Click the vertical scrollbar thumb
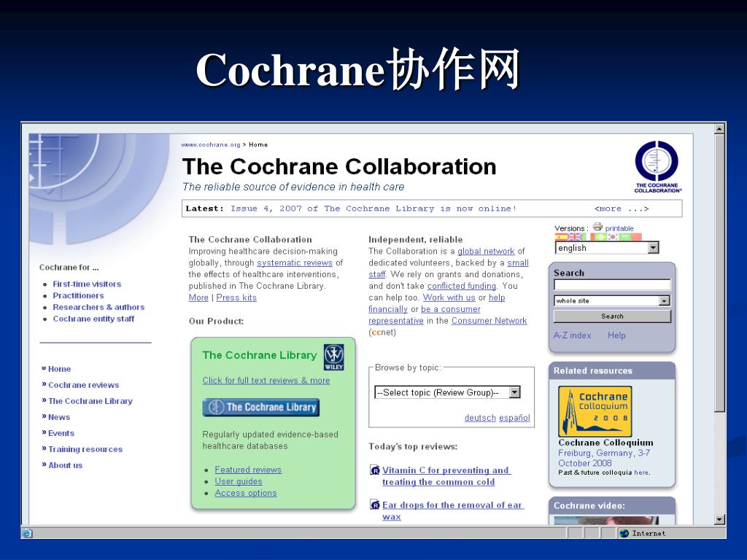 pyautogui.click(x=719, y=273)
